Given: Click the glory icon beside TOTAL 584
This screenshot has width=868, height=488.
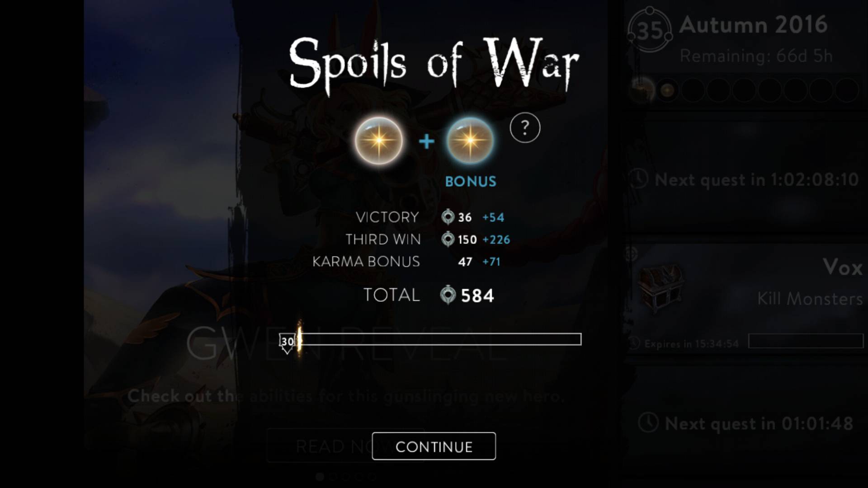Looking at the screenshot, I should (448, 295).
